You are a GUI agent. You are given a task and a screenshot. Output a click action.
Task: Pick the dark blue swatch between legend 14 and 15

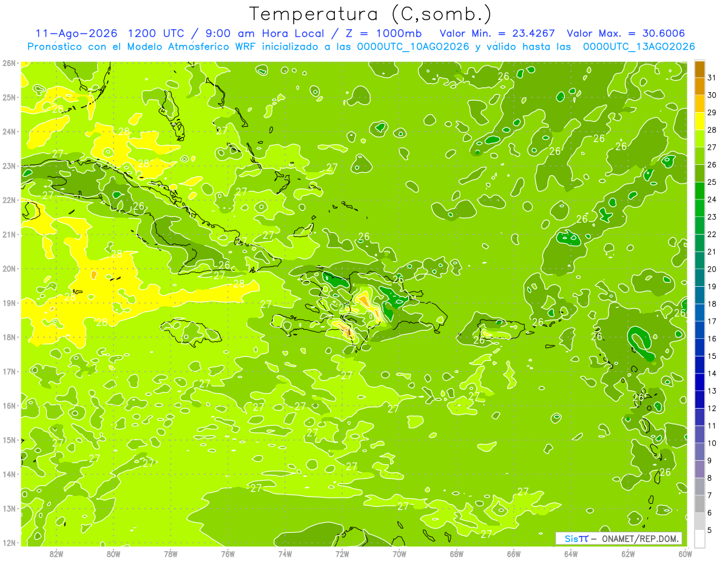coord(699,364)
